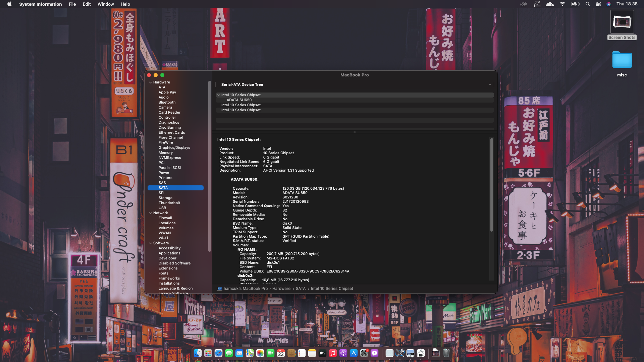
Task: Launch the Music app from the Dock
Action: [333, 353]
